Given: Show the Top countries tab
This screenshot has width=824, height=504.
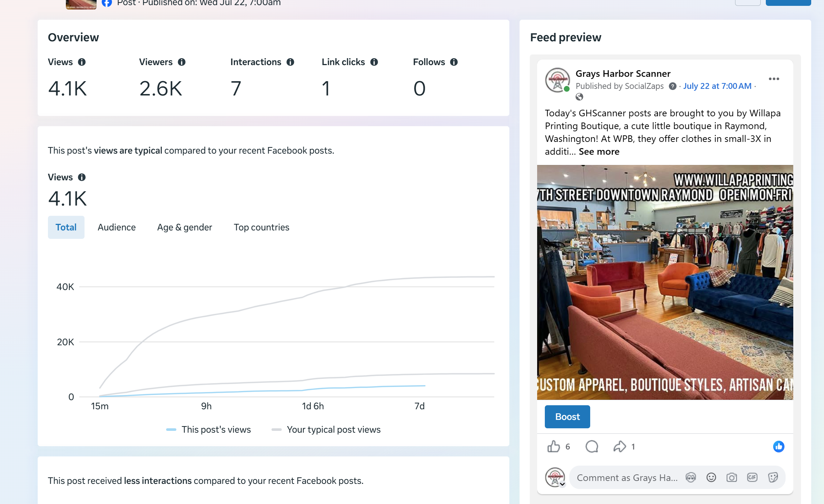Looking at the screenshot, I should point(262,227).
